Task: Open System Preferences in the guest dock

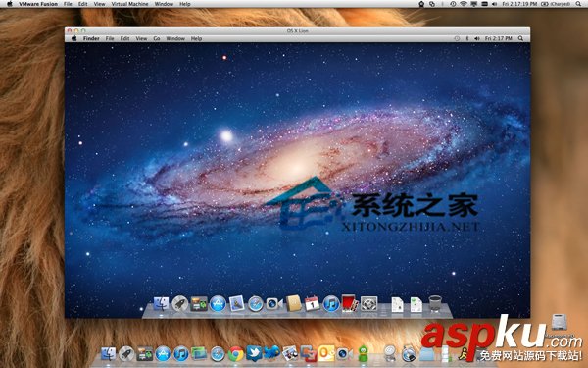Action: coord(369,304)
